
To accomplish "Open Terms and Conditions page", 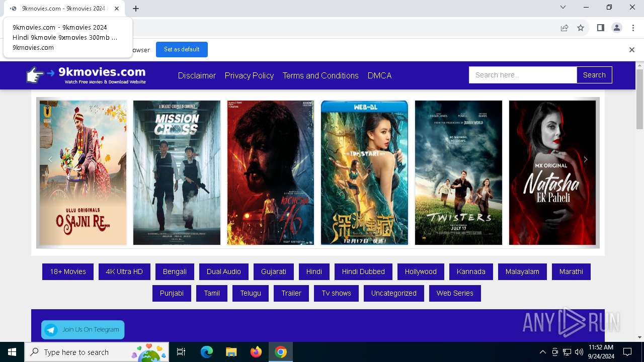I will click(320, 75).
